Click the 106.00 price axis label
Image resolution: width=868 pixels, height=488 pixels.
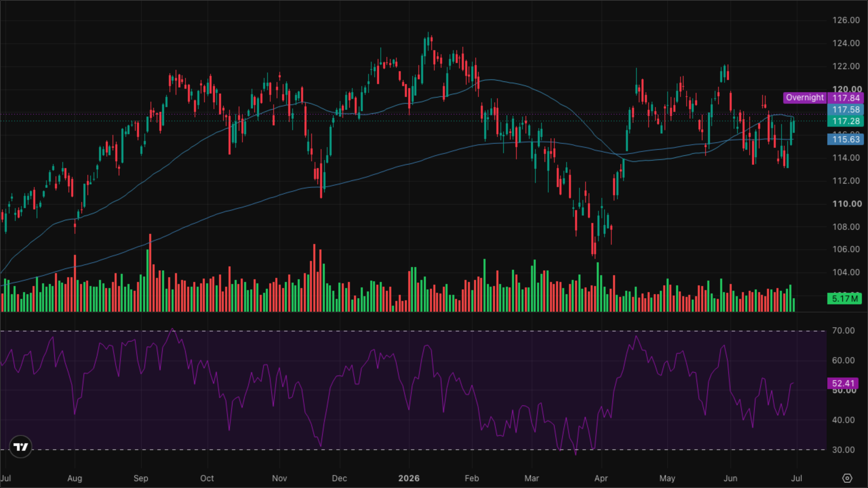pyautogui.click(x=846, y=249)
